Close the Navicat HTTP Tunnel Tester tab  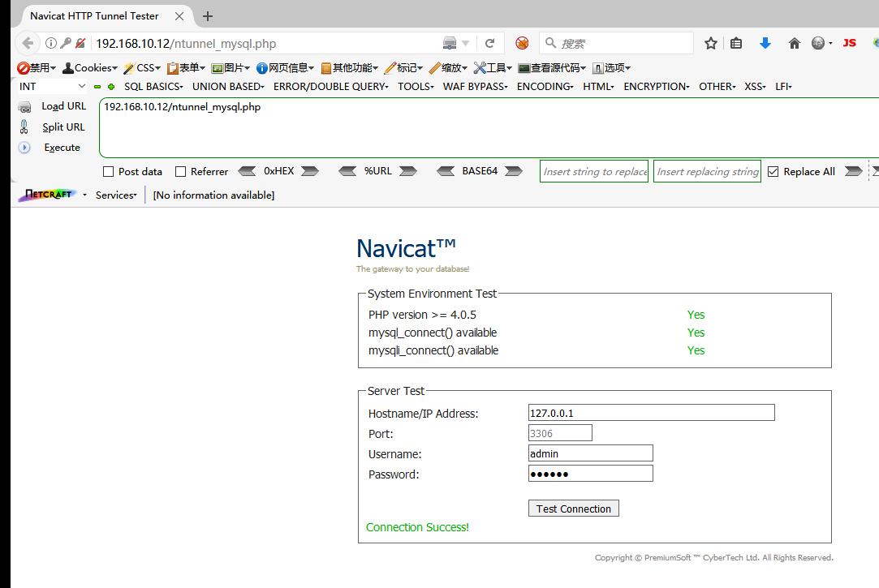(179, 16)
